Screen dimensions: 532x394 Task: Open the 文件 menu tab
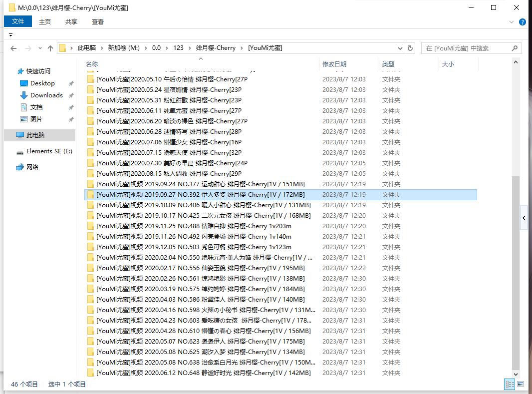(18, 21)
